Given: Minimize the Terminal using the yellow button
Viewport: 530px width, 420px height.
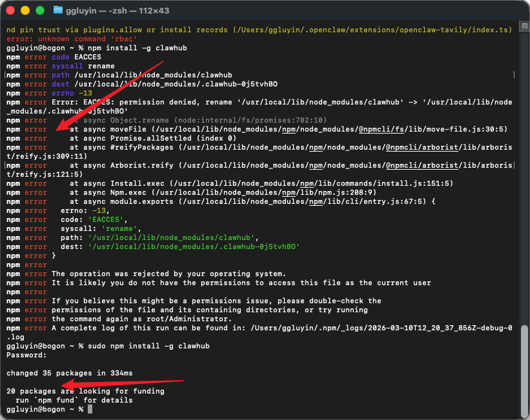Looking at the screenshot, I should tap(25, 10).
